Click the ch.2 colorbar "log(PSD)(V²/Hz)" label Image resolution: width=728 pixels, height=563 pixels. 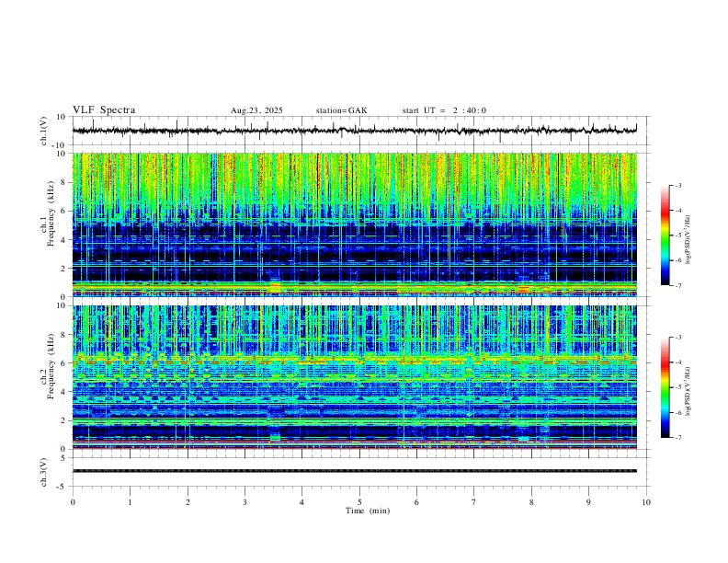(688, 392)
